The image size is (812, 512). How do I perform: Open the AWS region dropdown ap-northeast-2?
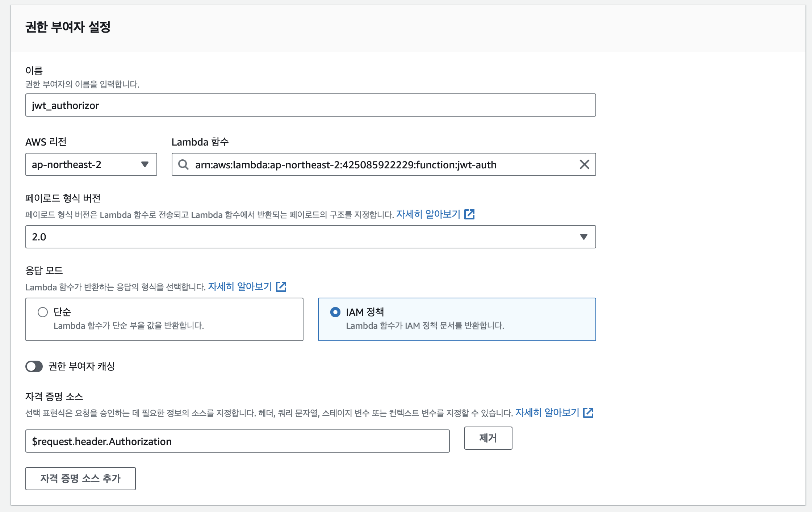coord(91,164)
